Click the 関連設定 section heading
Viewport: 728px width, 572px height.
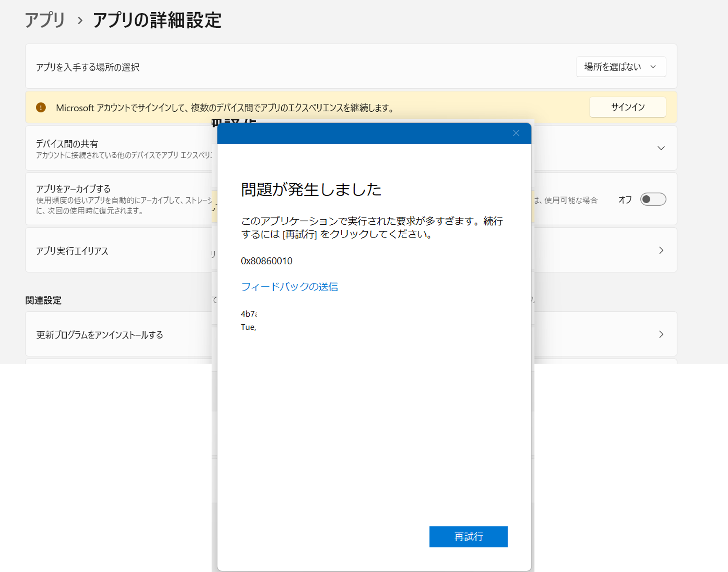click(43, 300)
